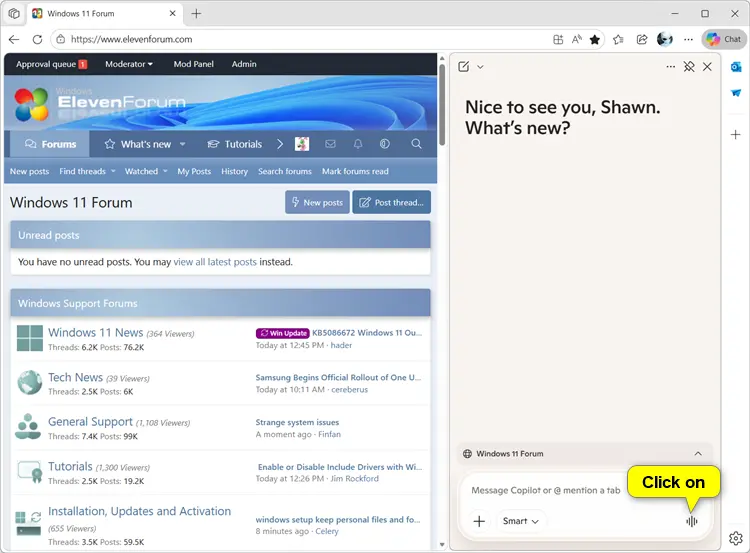This screenshot has height=553, width=750.
Task: Open Copilot Chat button in toolbar
Action: coord(724,39)
